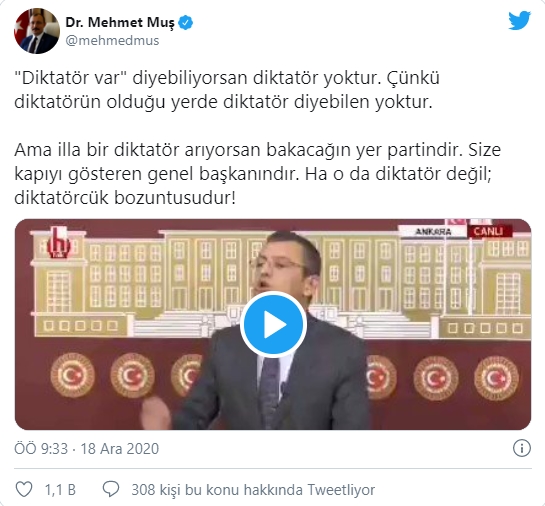The height and width of the screenshot is (506, 545).
Task: Open the ÖÖ 9:33 · 18 Ara 2020 timestamp
Action: click(x=87, y=449)
